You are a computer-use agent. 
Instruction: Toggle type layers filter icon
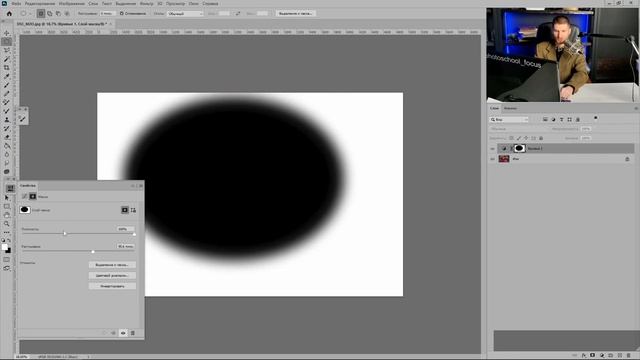561,120
